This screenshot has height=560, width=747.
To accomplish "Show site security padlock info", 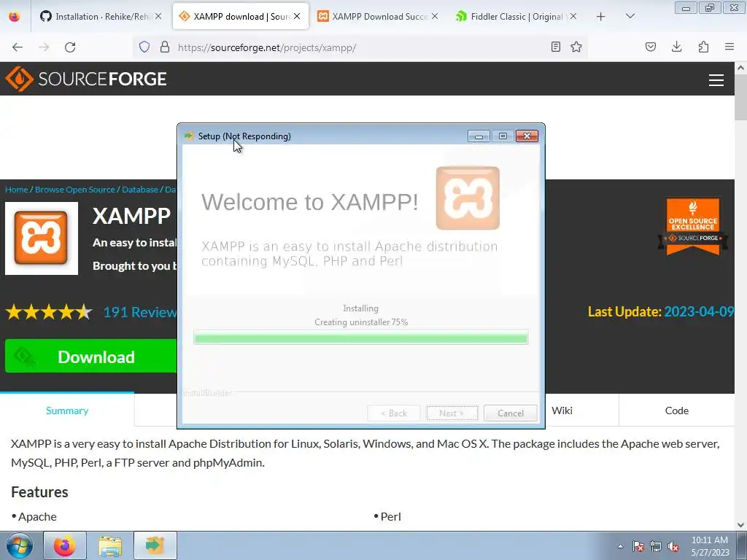I will coord(165,47).
